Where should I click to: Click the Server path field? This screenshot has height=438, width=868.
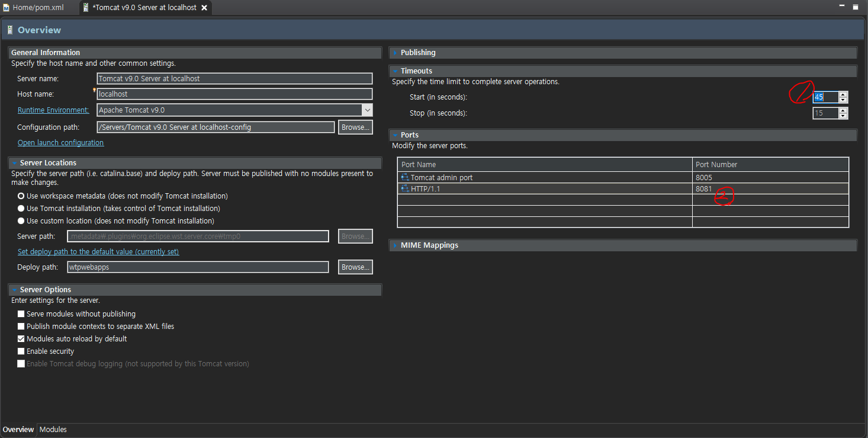198,236
